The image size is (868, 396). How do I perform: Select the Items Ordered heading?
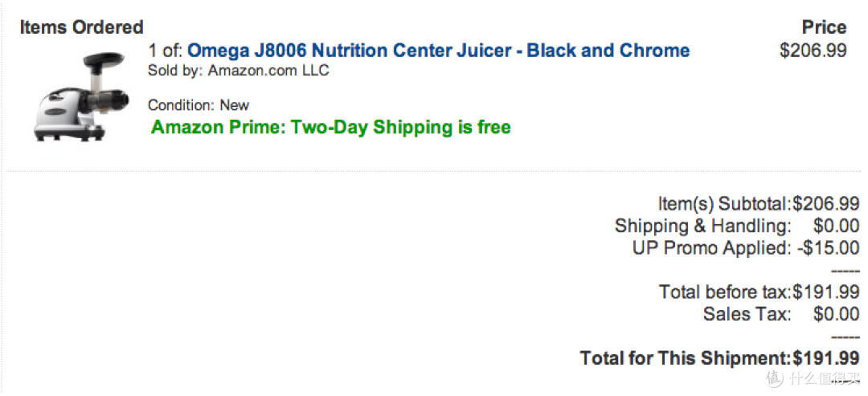(x=81, y=27)
